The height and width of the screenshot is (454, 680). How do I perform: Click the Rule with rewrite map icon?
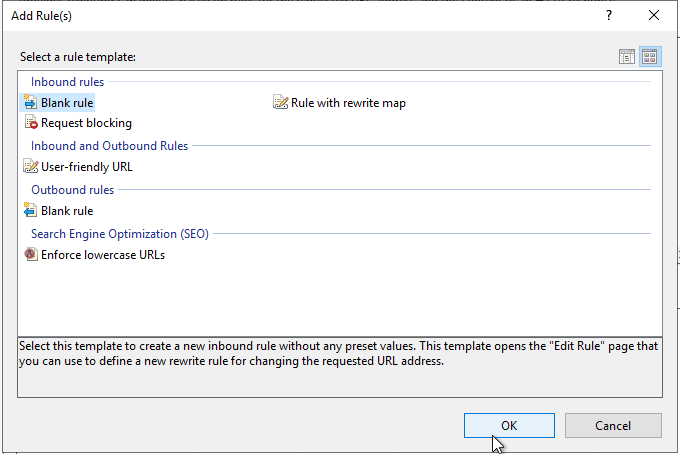[281, 102]
